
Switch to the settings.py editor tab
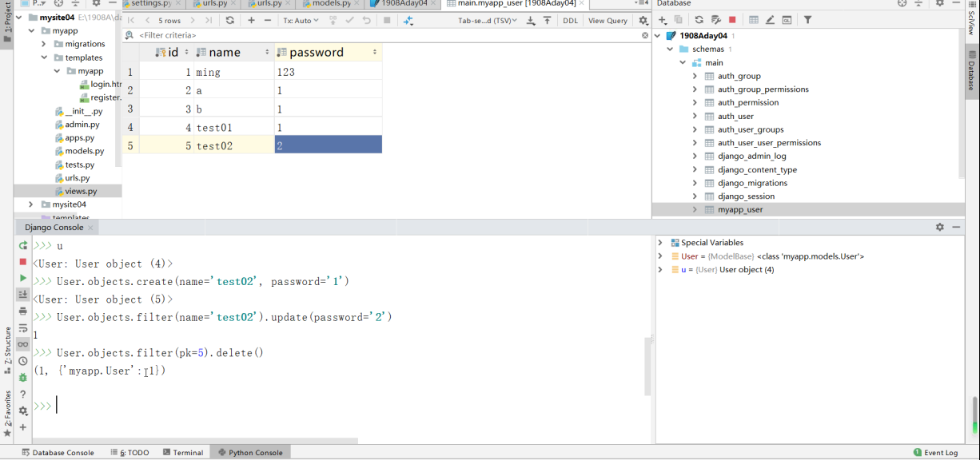pyautogui.click(x=150, y=4)
